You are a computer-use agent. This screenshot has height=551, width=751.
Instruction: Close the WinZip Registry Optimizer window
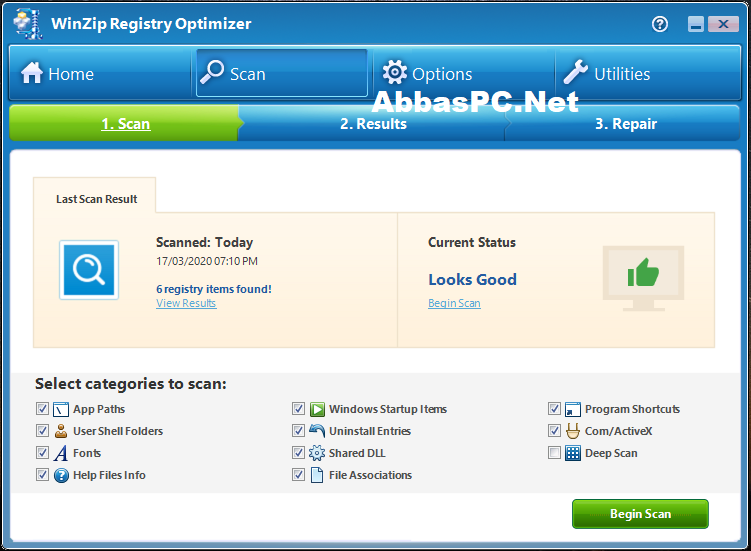(x=723, y=24)
